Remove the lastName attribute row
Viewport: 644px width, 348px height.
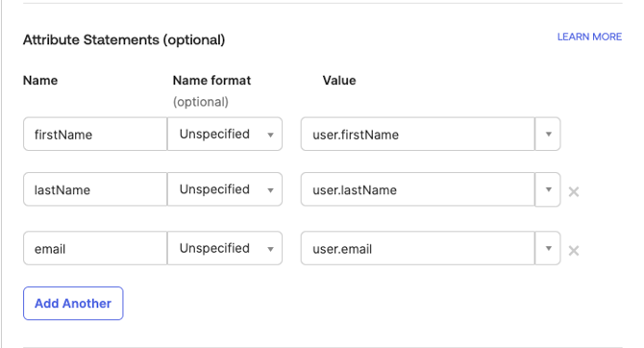(574, 191)
